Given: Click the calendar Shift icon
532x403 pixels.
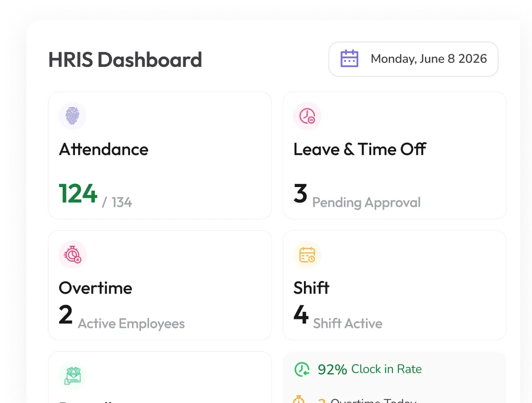Looking at the screenshot, I should pyautogui.click(x=307, y=255).
